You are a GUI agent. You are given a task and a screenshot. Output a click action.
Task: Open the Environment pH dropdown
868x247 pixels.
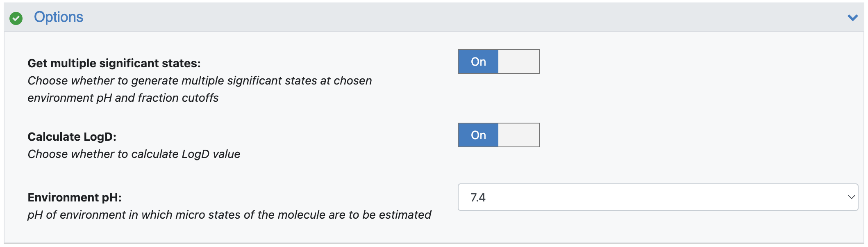[658, 197]
